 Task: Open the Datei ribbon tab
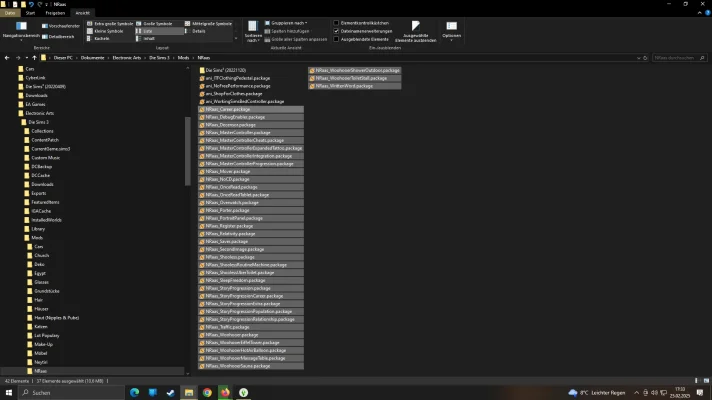click(10, 13)
